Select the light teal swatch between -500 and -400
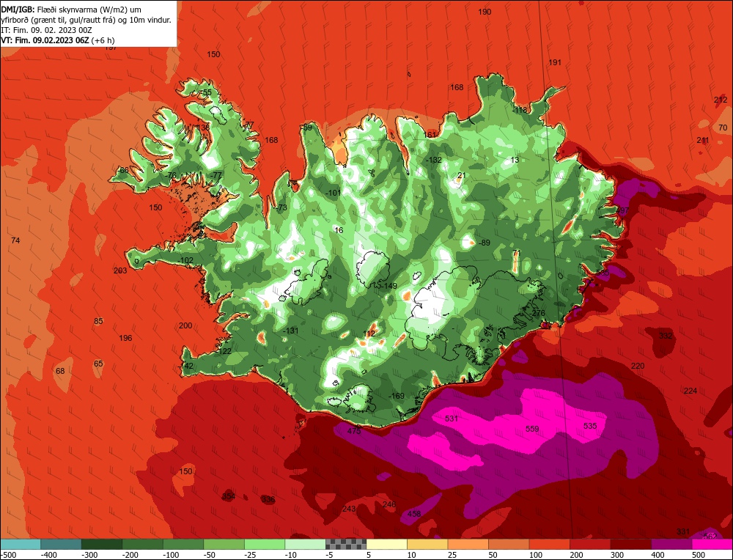This screenshot has height=560, width=733. pyautogui.click(x=21, y=544)
